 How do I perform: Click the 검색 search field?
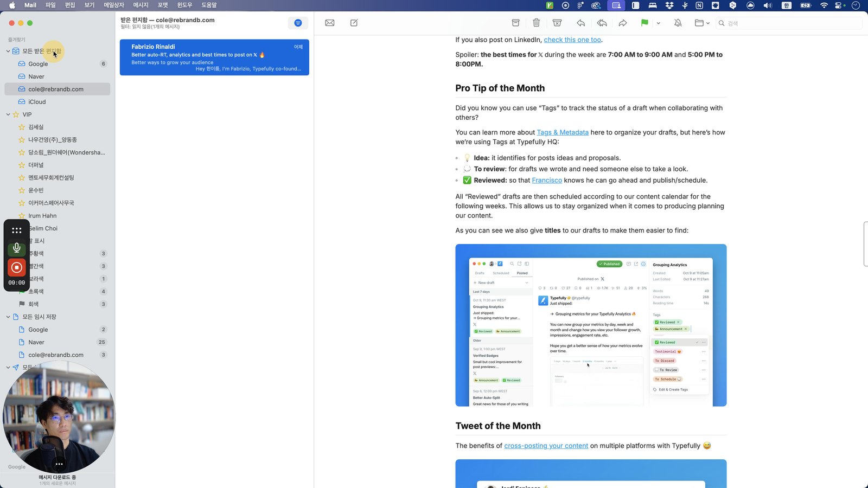789,23
